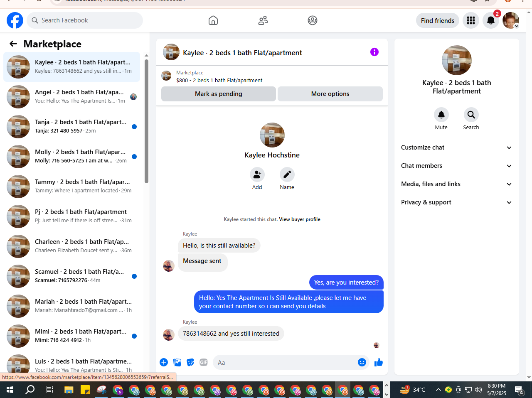The height and width of the screenshot is (398, 532).
Task: Open Mariah's conversation in list
Action: (71, 306)
